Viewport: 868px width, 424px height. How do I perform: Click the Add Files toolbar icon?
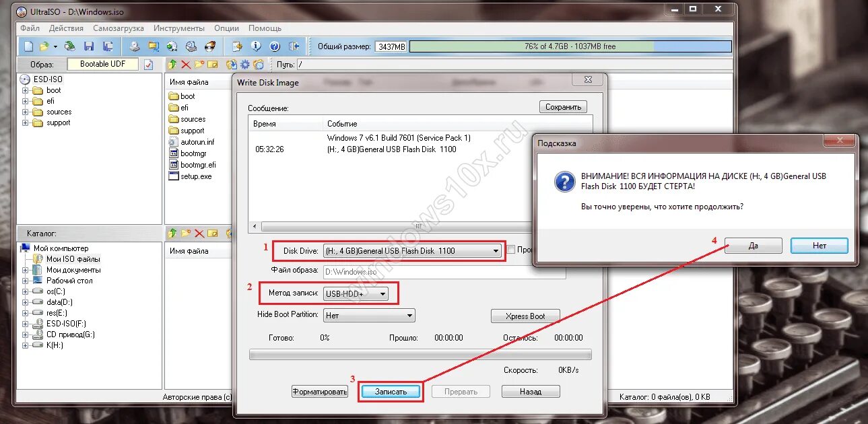click(237, 46)
